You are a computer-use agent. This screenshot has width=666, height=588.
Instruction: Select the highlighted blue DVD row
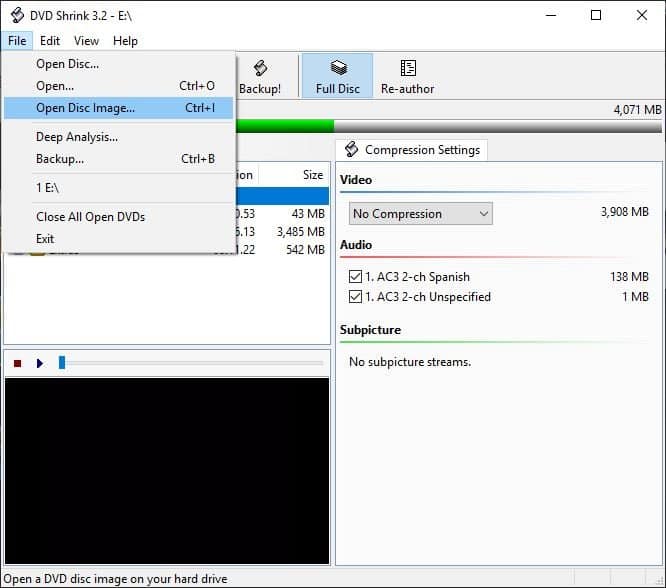point(282,196)
